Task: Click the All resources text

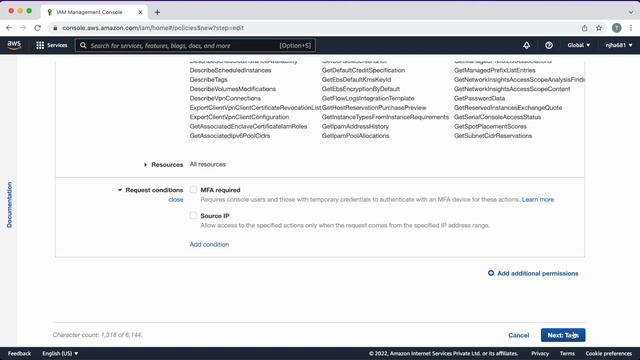Action: (x=207, y=164)
